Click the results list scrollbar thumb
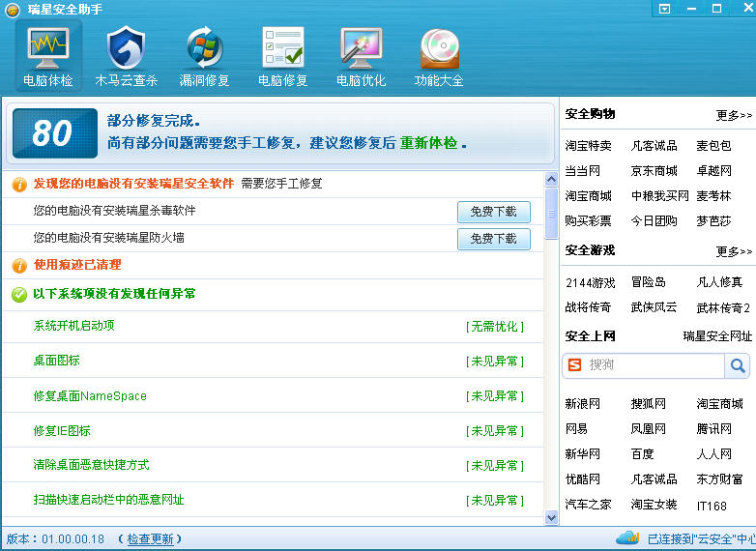The height and width of the screenshot is (551, 756). pos(551,214)
